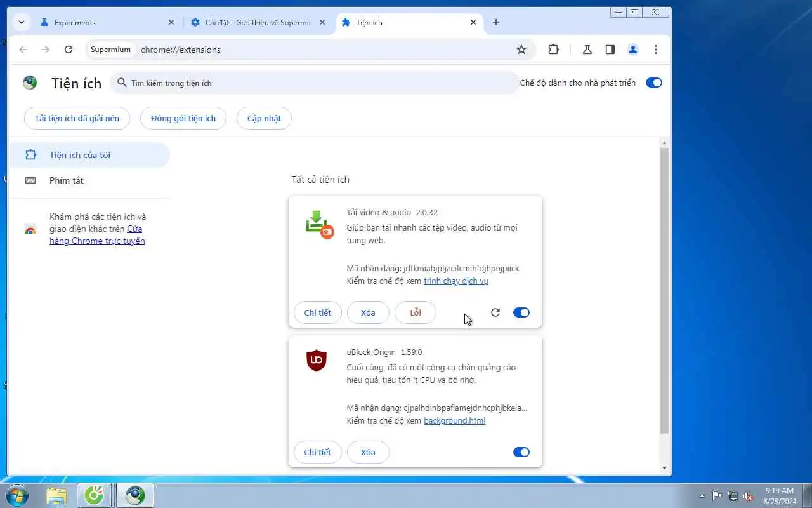
Task: Click the scrollbar down arrow
Action: (x=664, y=468)
